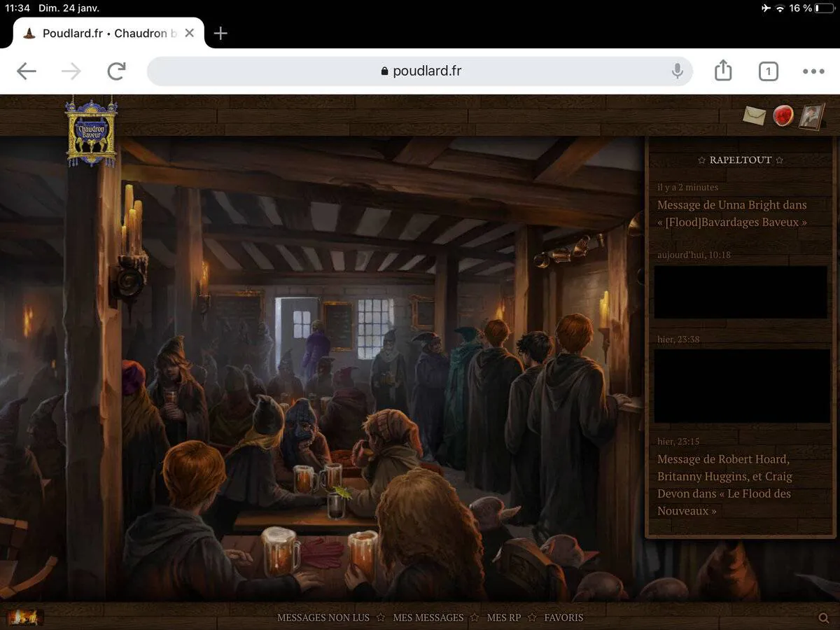The height and width of the screenshot is (630, 840).
Task: Open MES RP
Action: click(504, 617)
